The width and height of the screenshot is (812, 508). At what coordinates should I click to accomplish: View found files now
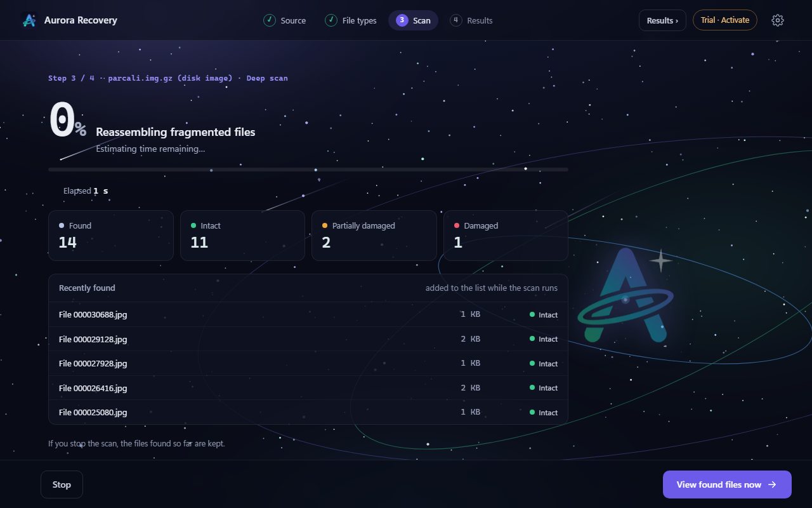(x=727, y=485)
